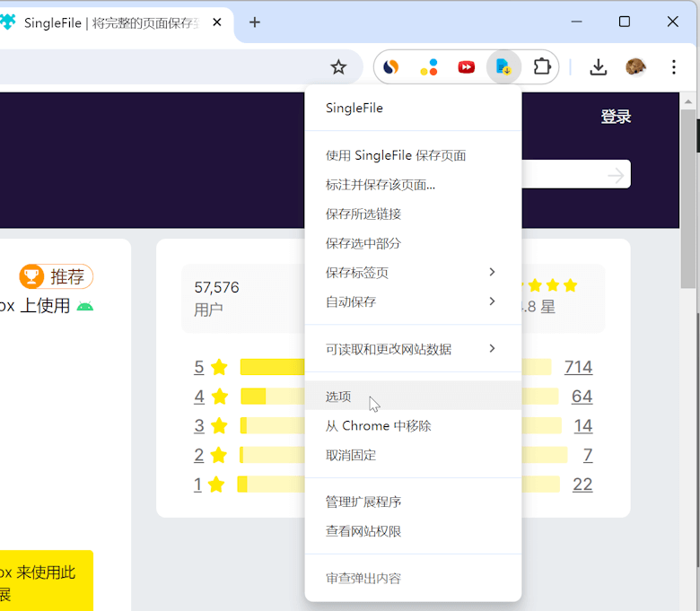
Task: Click the yellow Firefox download button
Action: [x=47, y=580]
